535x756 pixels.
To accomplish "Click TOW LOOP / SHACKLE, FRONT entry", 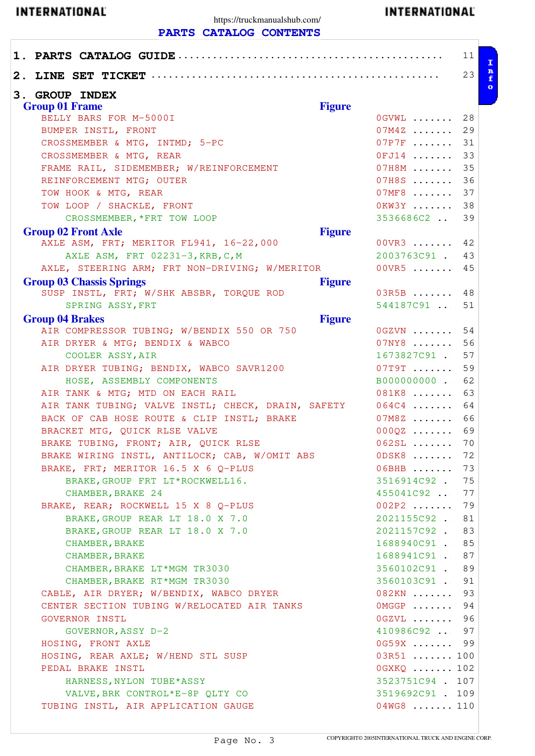I will coord(117,206).
